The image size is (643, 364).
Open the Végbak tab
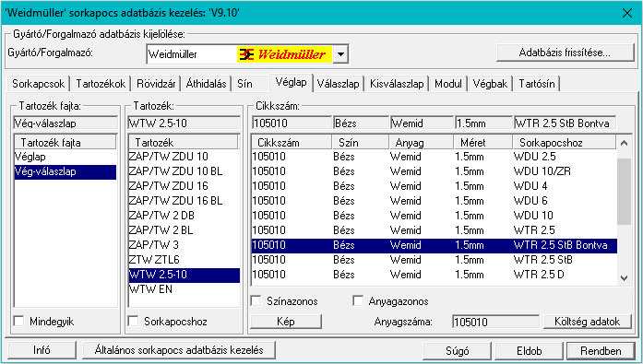click(490, 84)
